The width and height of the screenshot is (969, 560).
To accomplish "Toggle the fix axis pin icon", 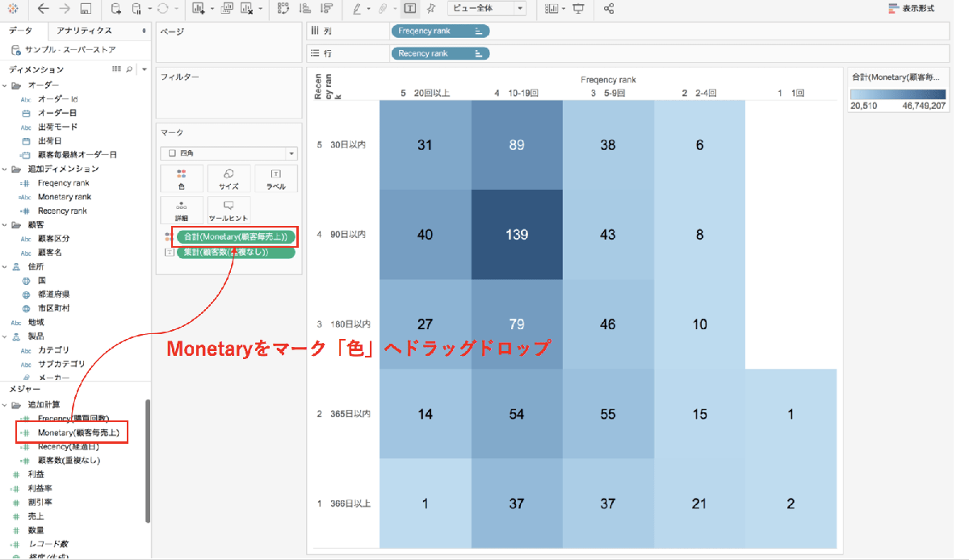I will tap(432, 9).
